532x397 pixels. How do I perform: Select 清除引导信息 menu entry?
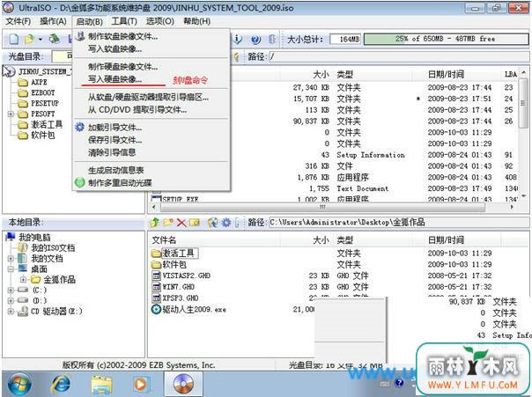pyautogui.click(x=151, y=152)
